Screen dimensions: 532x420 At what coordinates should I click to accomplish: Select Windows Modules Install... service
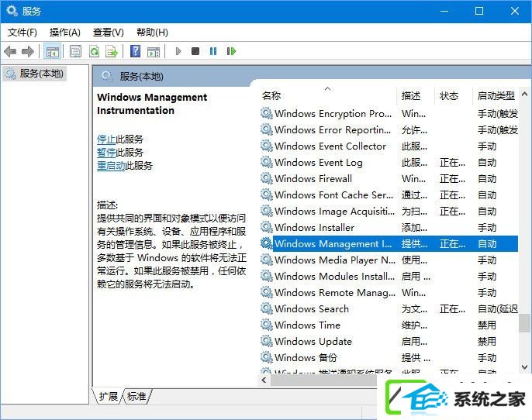pyautogui.click(x=389, y=276)
